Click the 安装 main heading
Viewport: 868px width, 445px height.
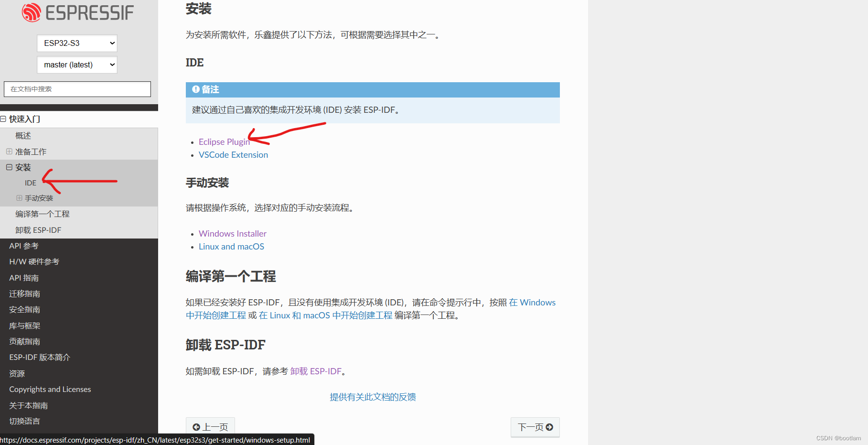click(199, 9)
